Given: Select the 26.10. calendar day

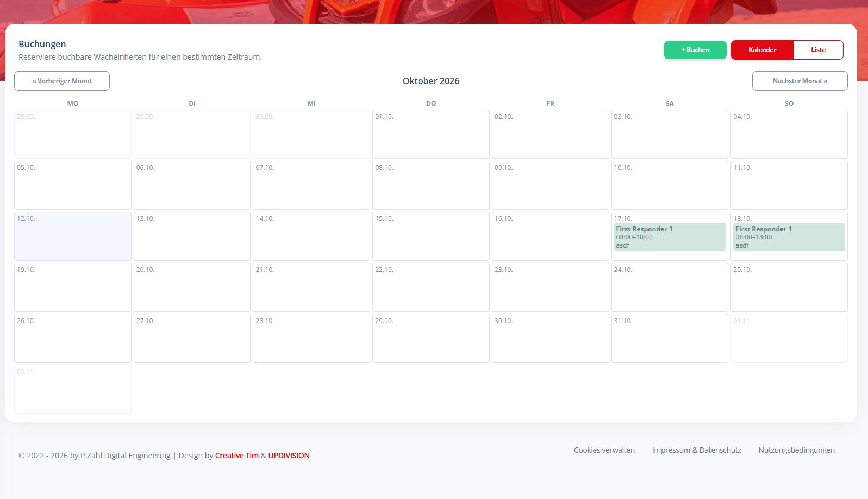Looking at the screenshot, I should (x=73, y=338).
